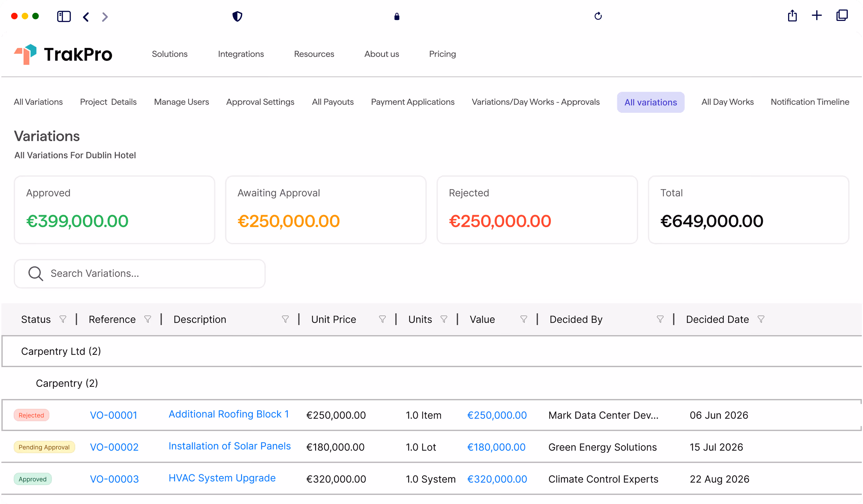Open reference VO-00001

click(113, 415)
